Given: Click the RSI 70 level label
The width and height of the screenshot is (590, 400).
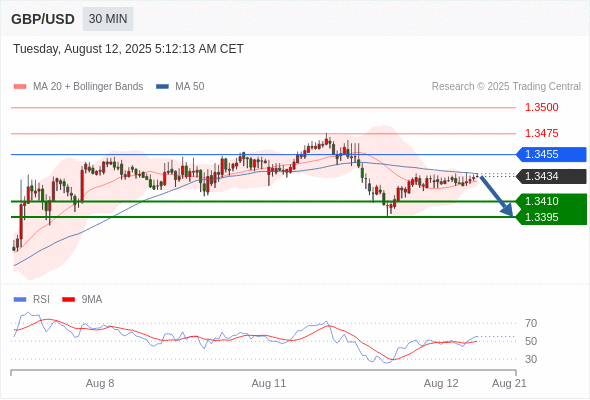Looking at the screenshot, I should point(531,323).
